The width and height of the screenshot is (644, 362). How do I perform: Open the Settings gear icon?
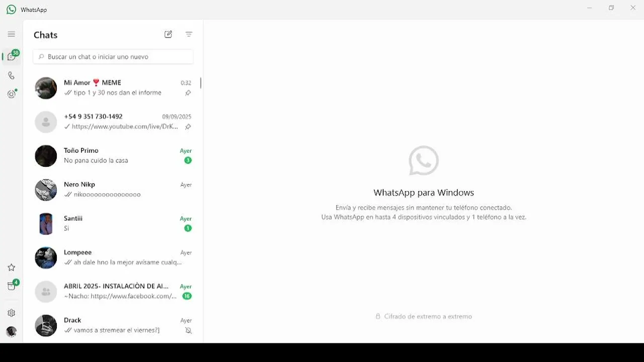[x=11, y=313]
